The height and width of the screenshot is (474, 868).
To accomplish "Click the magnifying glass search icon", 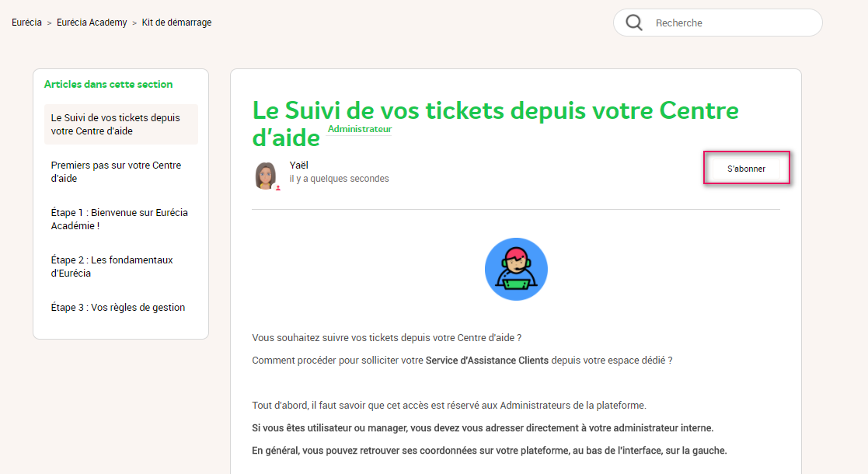I will tap(634, 23).
